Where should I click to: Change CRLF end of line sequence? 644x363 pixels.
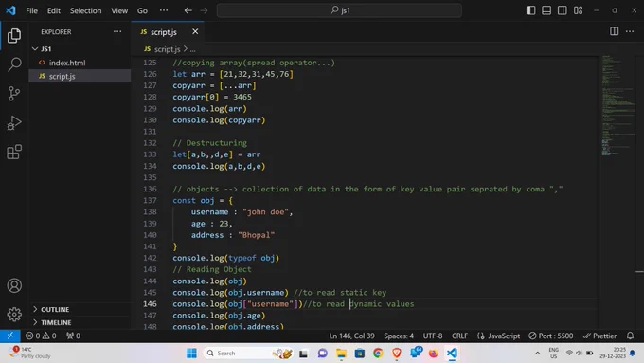pos(459,336)
